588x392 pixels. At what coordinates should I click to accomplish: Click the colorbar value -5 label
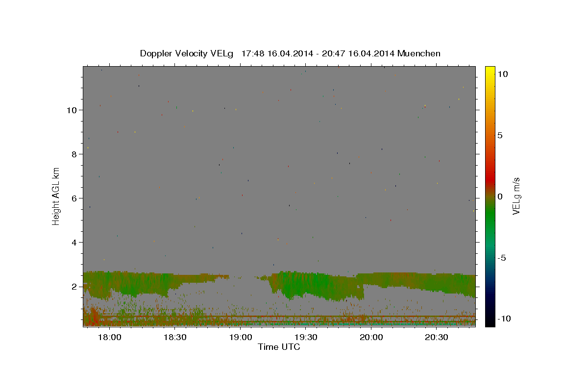pos(501,258)
